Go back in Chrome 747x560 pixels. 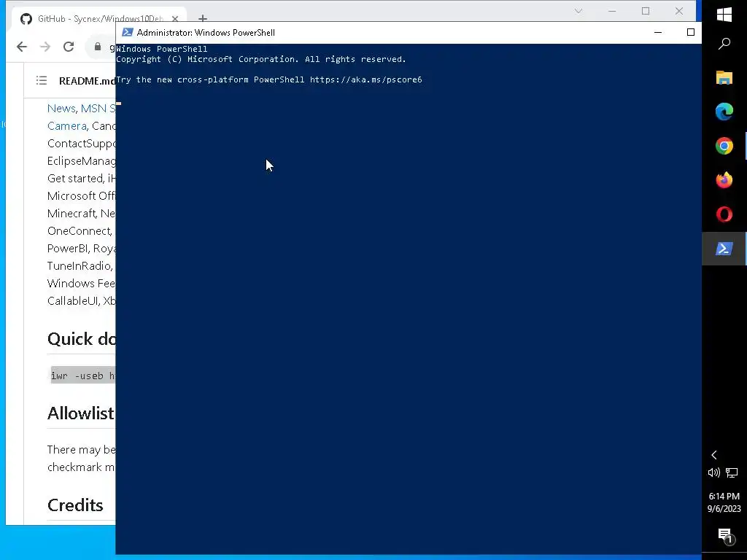[x=22, y=47]
